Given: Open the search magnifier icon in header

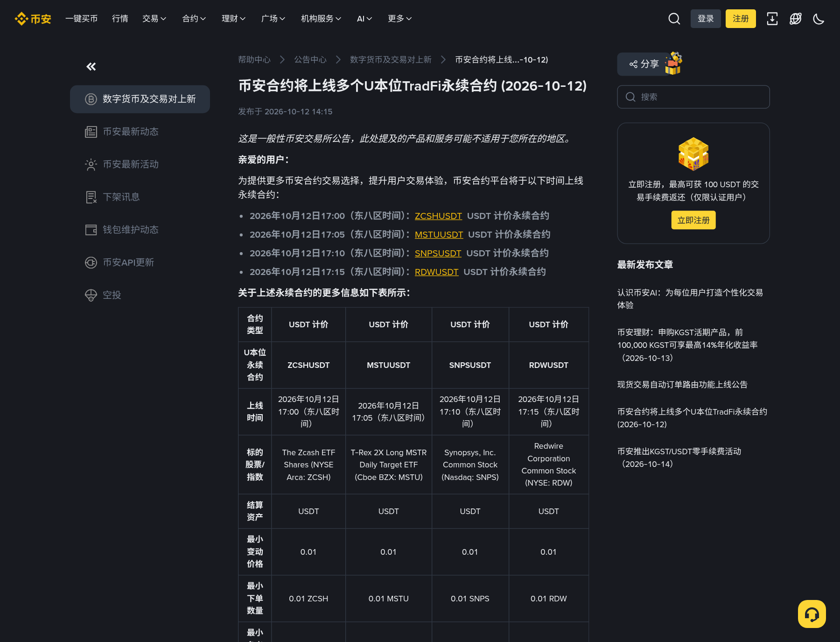Looking at the screenshot, I should (674, 19).
